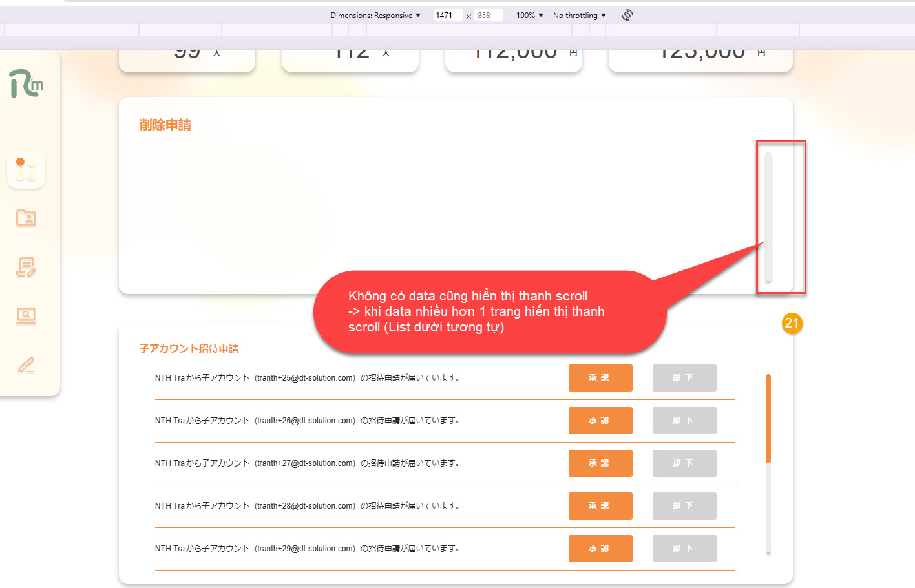Open the dashboard grid icon in sidebar
915x588 pixels.
point(26,170)
